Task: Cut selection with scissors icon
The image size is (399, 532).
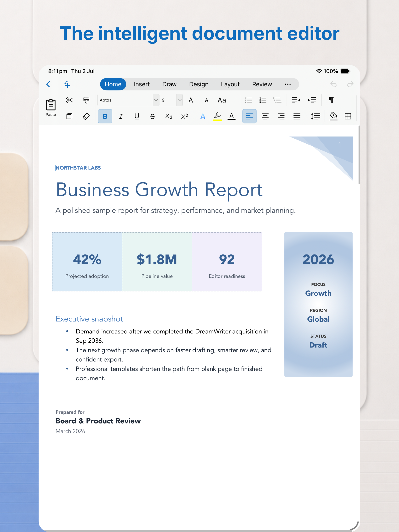Action: pos(70,100)
